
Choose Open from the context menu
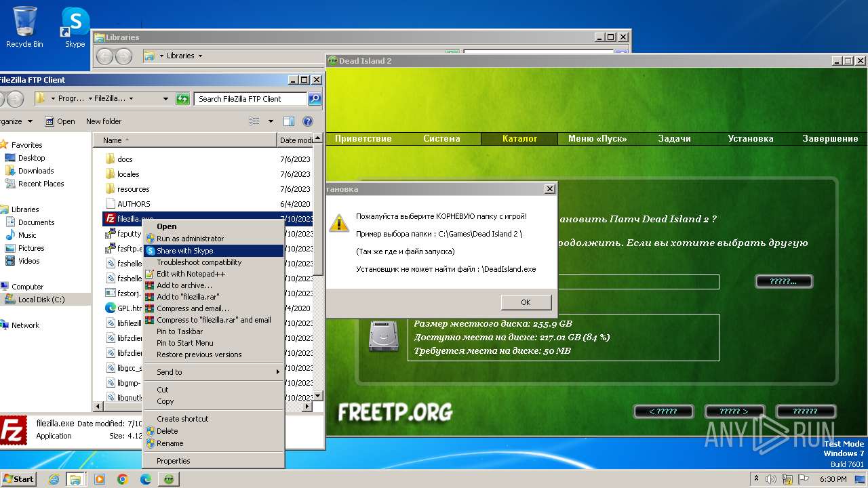click(x=213, y=227)
